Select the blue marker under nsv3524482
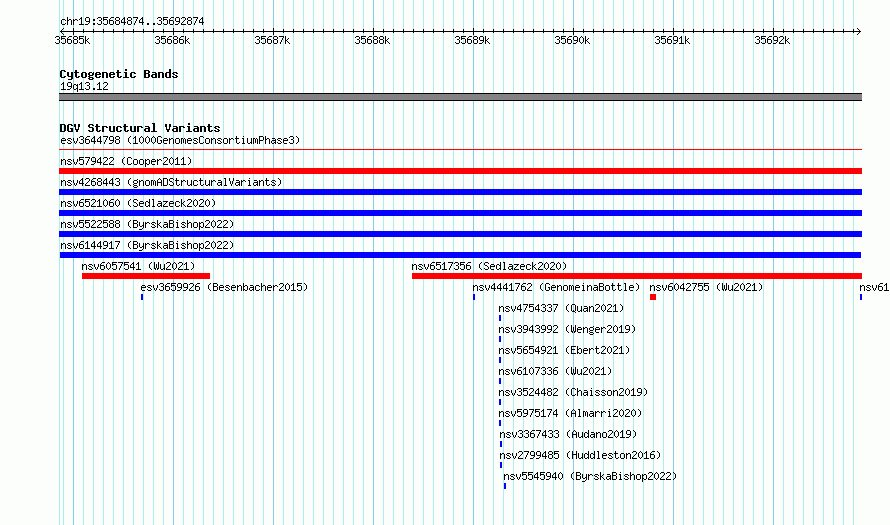 [x=500, y=402]
